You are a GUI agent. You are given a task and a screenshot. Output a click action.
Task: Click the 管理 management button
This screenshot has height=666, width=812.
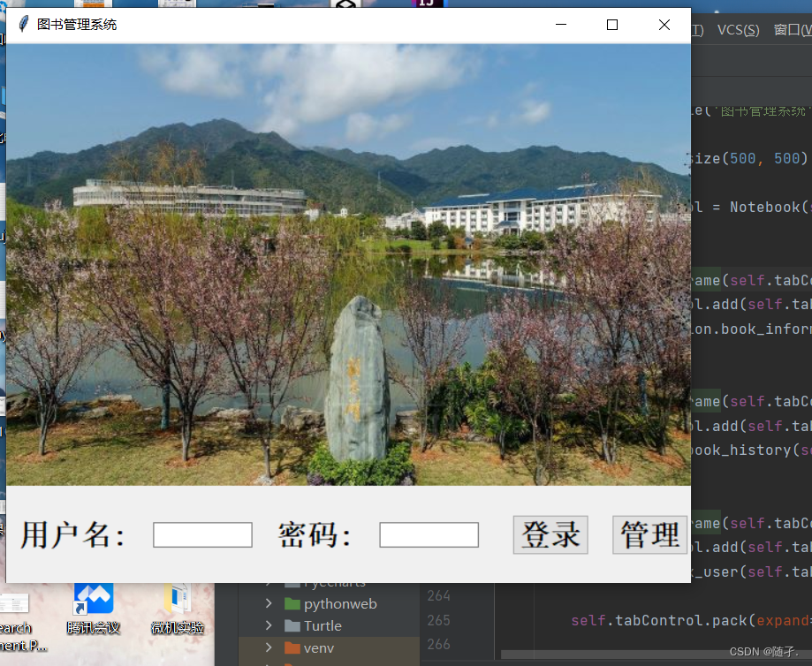coord(651,534)
